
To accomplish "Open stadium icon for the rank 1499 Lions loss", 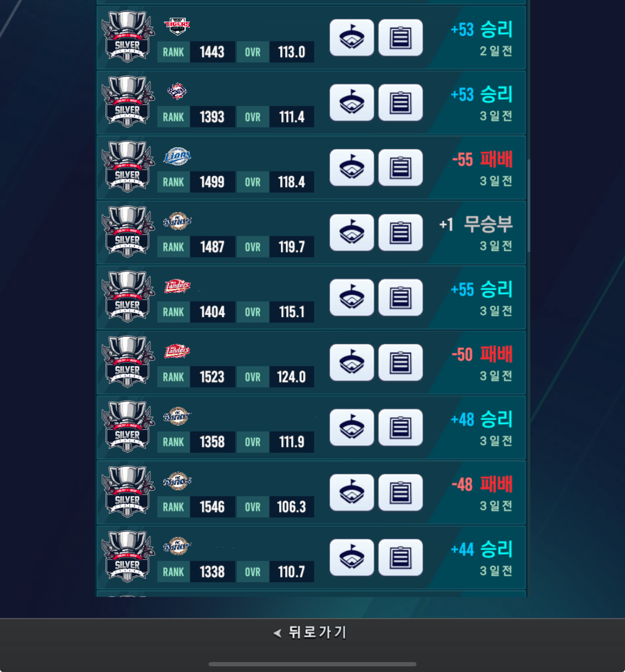I will 351,168.
